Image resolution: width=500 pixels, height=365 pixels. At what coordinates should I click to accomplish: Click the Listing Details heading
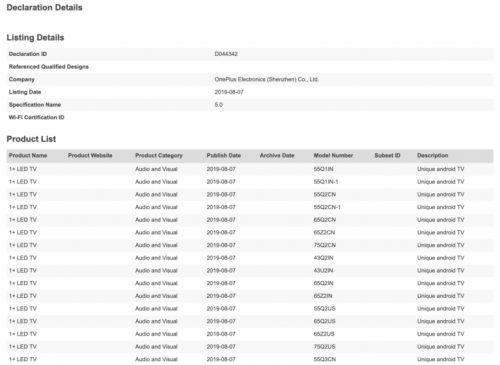click(35, 37)
